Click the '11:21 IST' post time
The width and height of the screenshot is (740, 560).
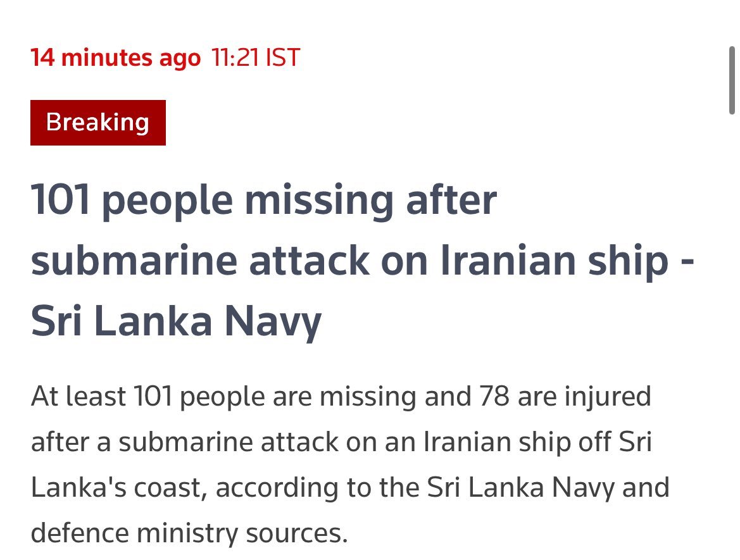(256, 58)
